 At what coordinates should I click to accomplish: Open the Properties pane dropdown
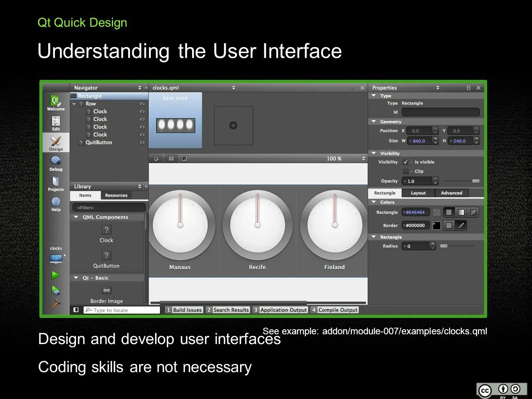[438, 88]
